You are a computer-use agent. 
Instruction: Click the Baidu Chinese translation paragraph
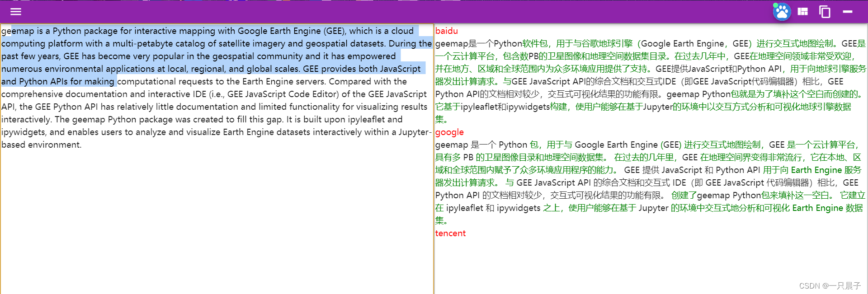[651, 81]
